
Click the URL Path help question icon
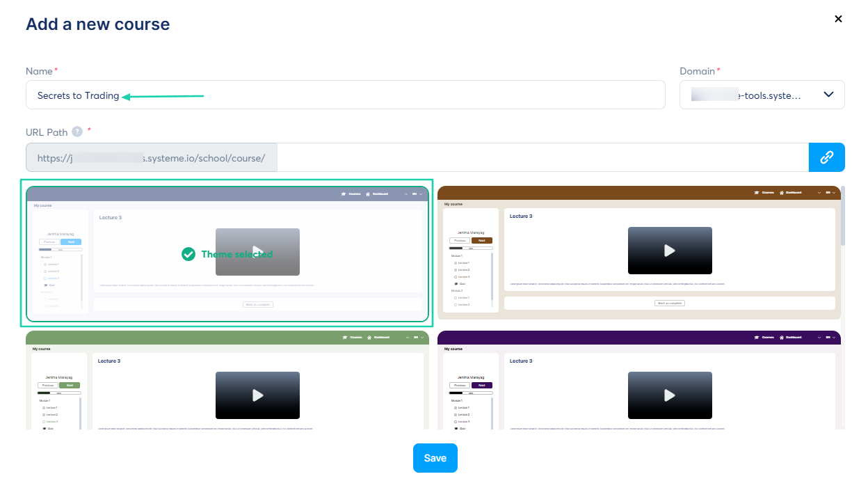click(77, 132)
